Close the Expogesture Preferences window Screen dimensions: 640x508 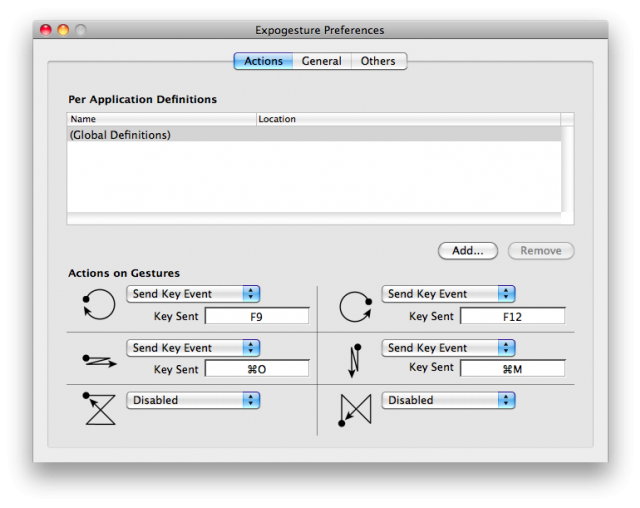coord(46,30)
